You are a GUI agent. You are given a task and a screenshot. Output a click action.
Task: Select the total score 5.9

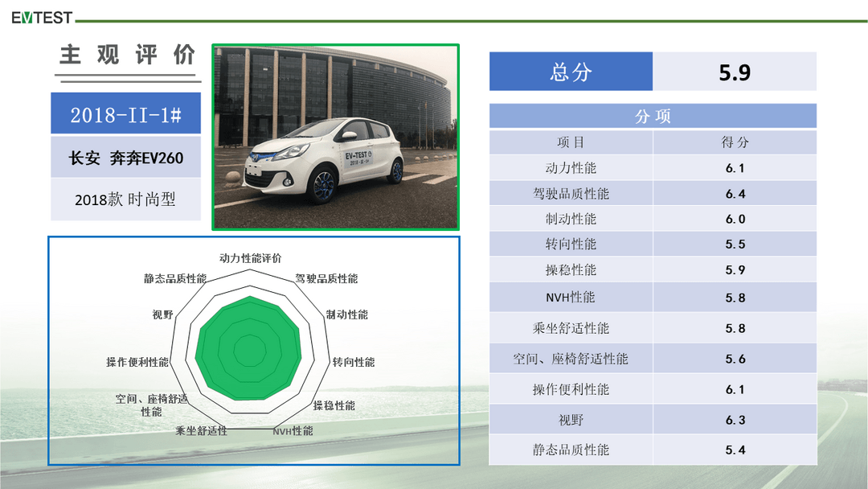(735, 72)
